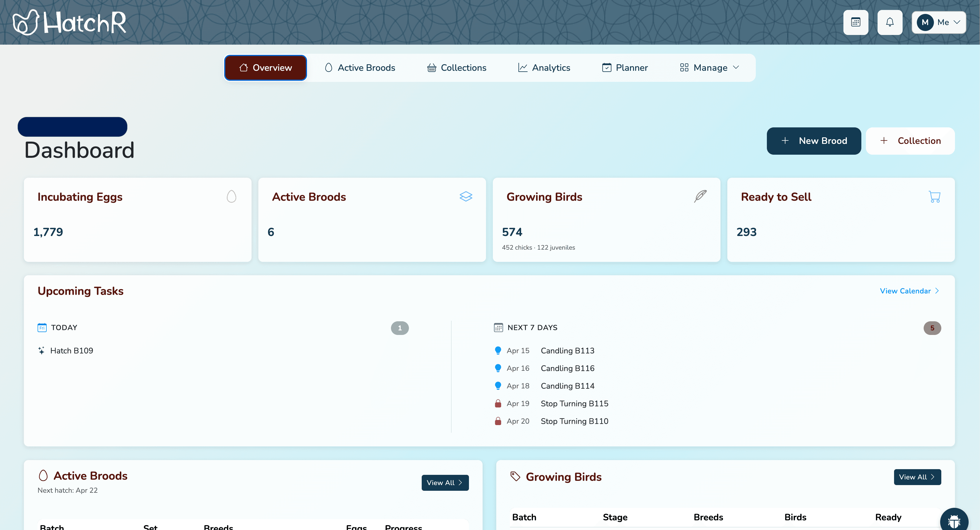This screenshot has height=530, width=980.
Task: Click the HatchR logo
Action: (69, 22)
